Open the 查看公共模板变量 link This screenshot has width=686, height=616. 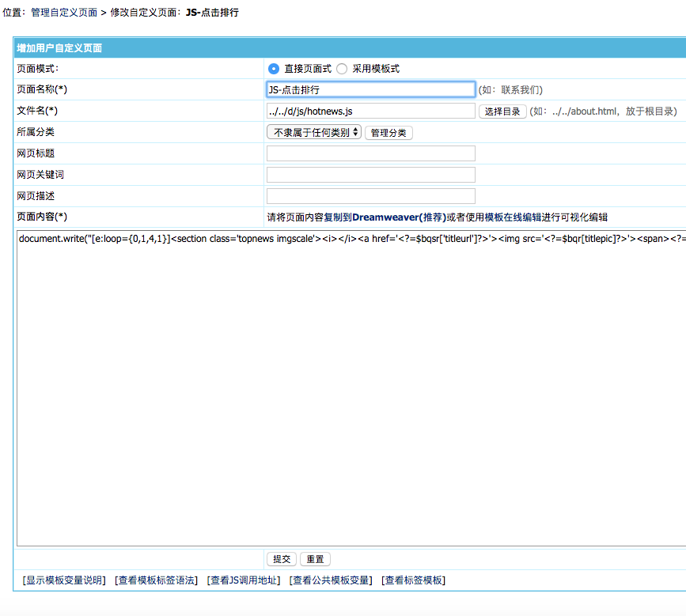coord(331,580)
